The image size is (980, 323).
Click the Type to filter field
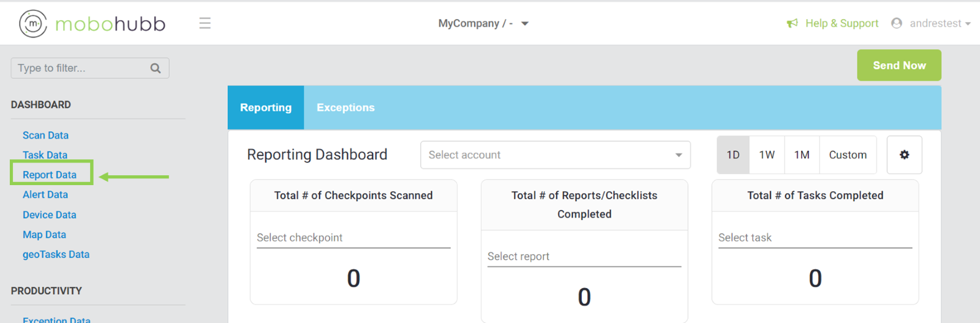click(x=80, y=68)
